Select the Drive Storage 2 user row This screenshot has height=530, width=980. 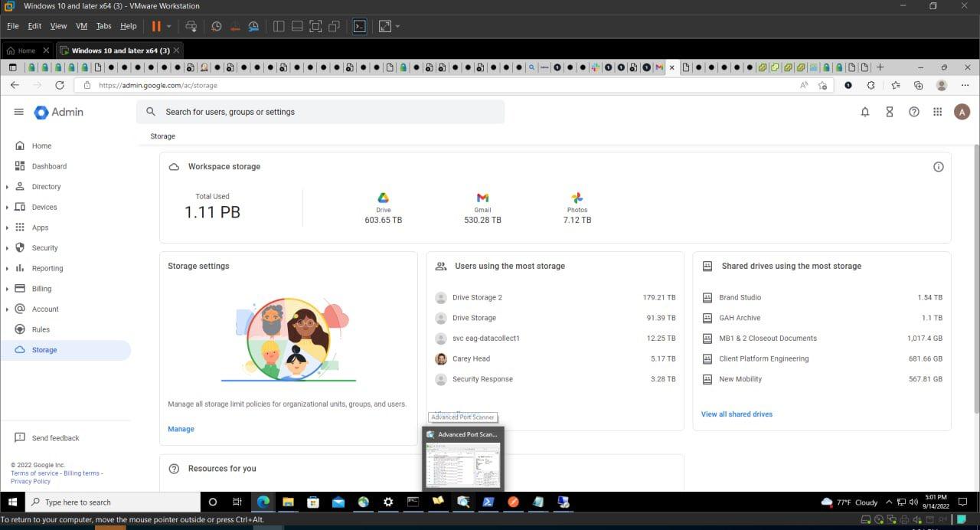555,297
